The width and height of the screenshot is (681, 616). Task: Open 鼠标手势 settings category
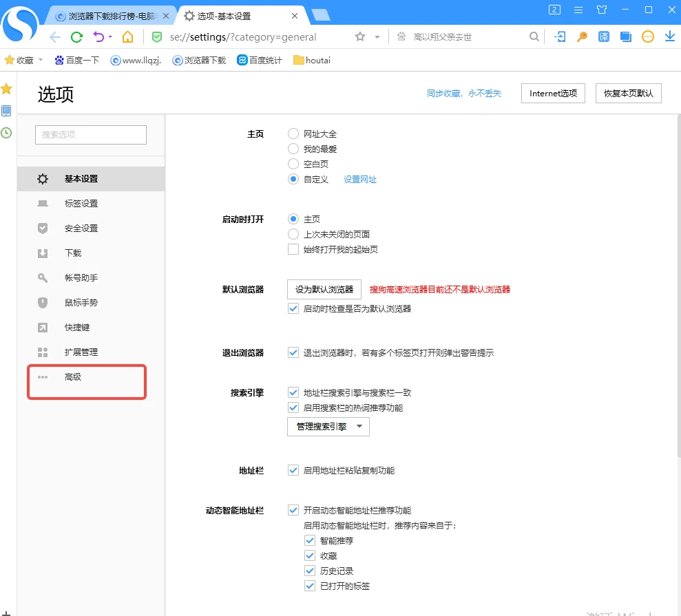(x=91, y=303)
